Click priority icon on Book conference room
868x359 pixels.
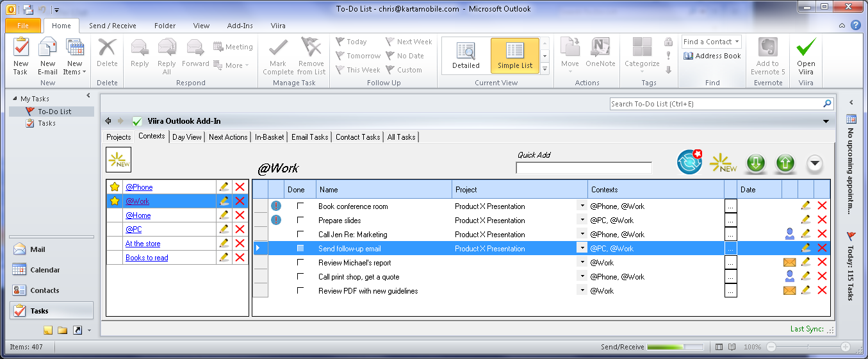point(276,206)
